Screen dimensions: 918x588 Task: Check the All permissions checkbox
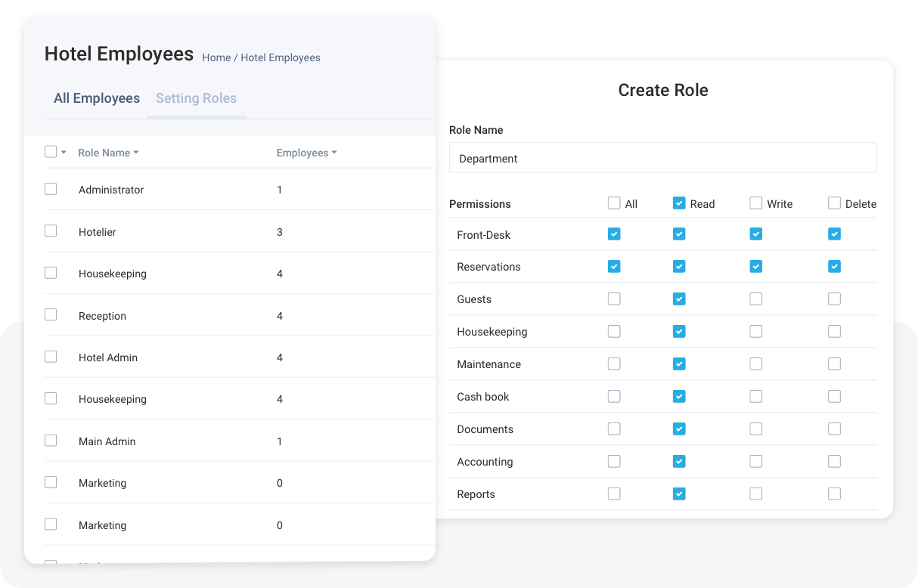click(614, 203)
